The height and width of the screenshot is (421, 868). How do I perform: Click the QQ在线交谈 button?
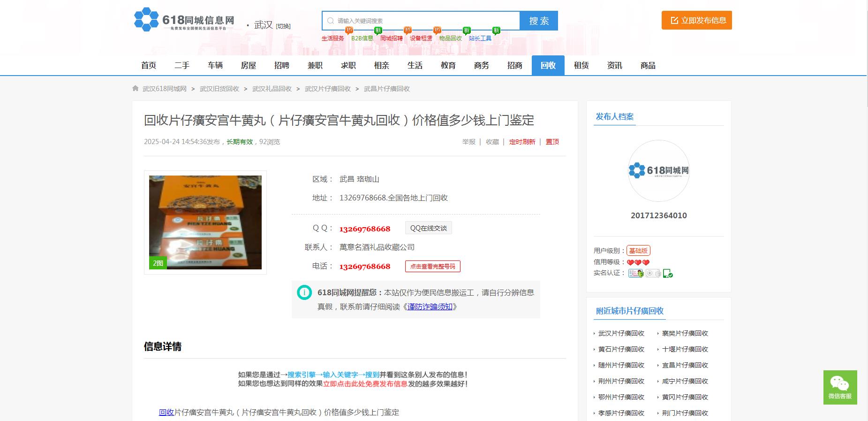pyautogui.click(x=429, y=228)
